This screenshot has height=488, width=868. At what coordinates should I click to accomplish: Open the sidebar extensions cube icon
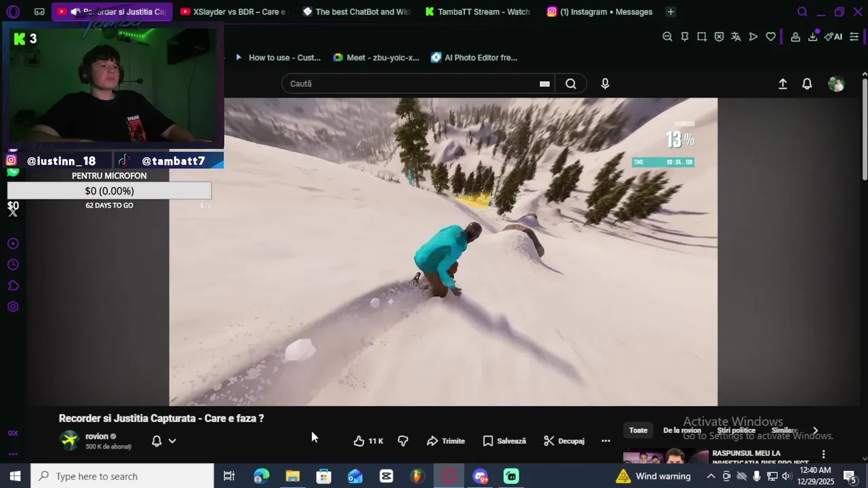click(13, 285)
